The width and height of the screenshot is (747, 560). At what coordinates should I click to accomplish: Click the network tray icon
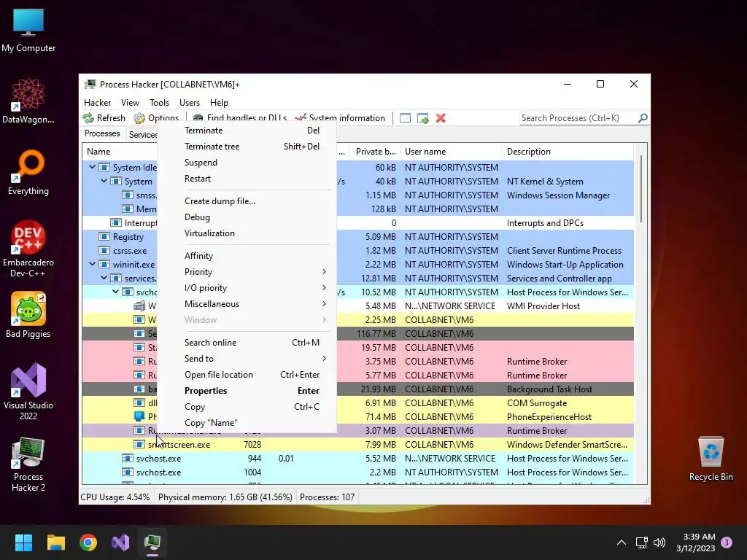pos(641,542)
